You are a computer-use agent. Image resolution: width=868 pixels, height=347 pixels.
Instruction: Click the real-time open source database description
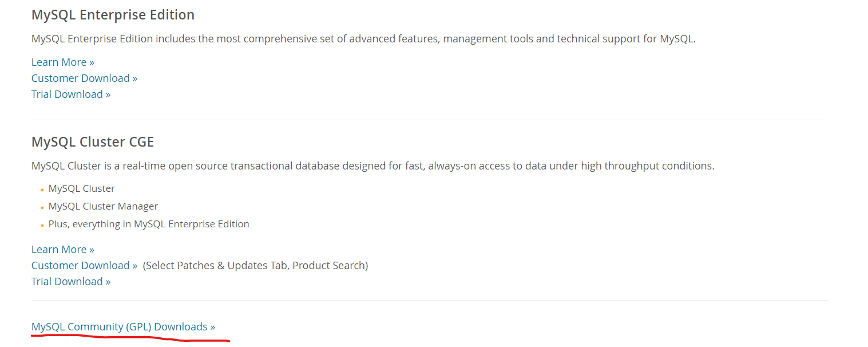(372, 166)
